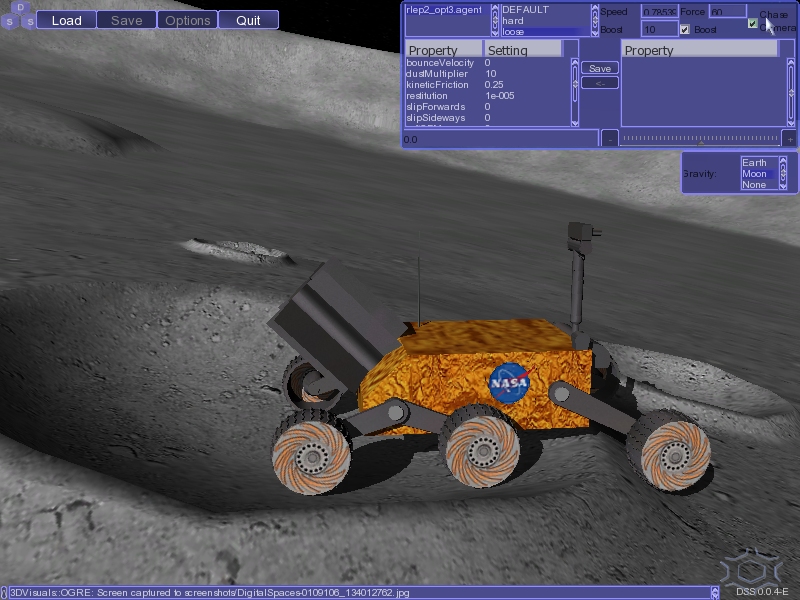
Task: Click the tick-marked value slider track
Action: point(699,138)
